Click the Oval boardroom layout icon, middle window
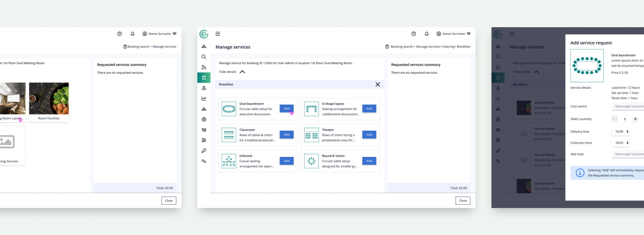The width and height of the screenshot is (644, 235). [229, 109]
